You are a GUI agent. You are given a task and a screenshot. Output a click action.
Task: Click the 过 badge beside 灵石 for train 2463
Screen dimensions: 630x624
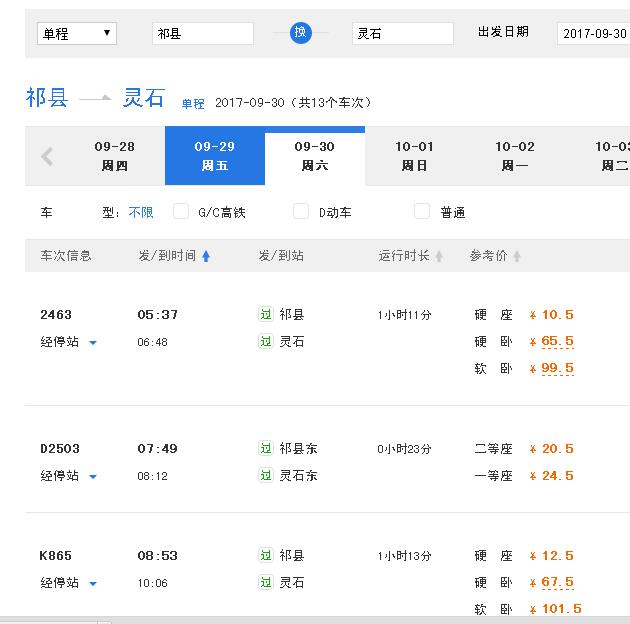(x=266, y=342)
